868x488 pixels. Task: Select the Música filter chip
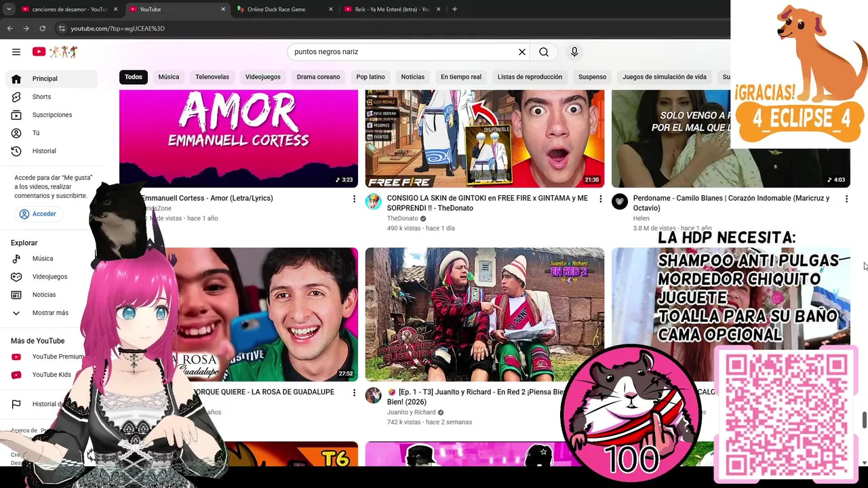coord(169,77)
